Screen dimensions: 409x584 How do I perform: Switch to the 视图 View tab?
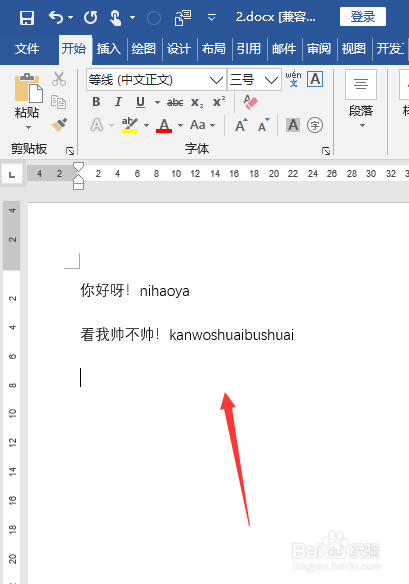(x=354, y=48)
